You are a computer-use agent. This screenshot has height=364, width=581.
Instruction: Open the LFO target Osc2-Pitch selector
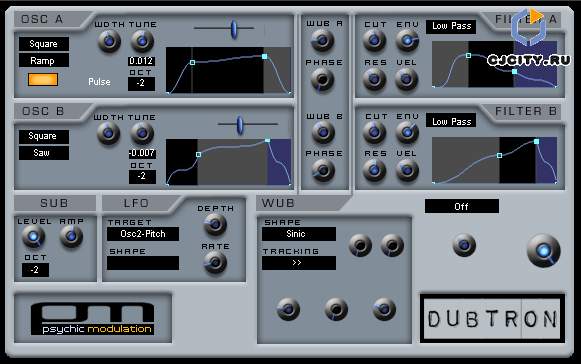[x=143, y=234]
